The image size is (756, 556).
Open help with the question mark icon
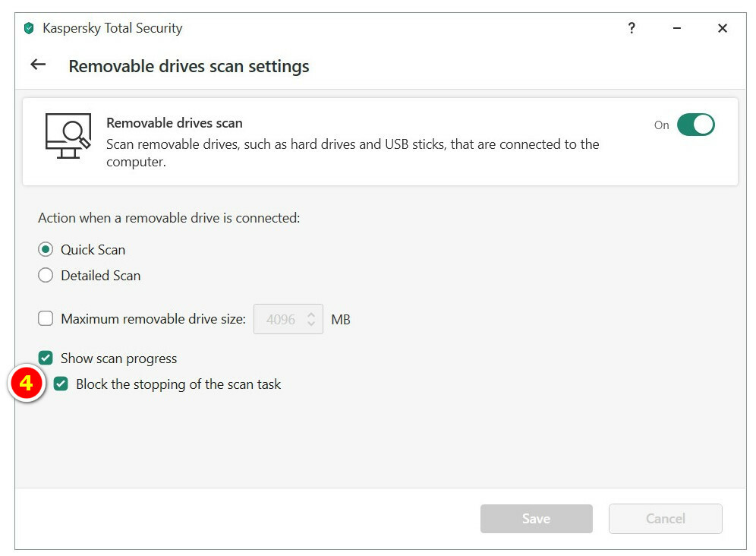(x=632, y=29)
